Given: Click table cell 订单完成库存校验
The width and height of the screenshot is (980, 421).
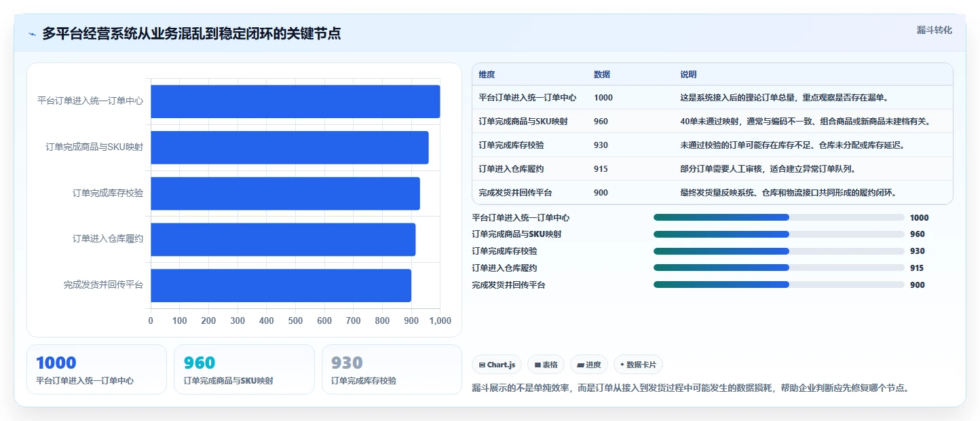Looking at the screenshot, I should (x=511, y=145).
